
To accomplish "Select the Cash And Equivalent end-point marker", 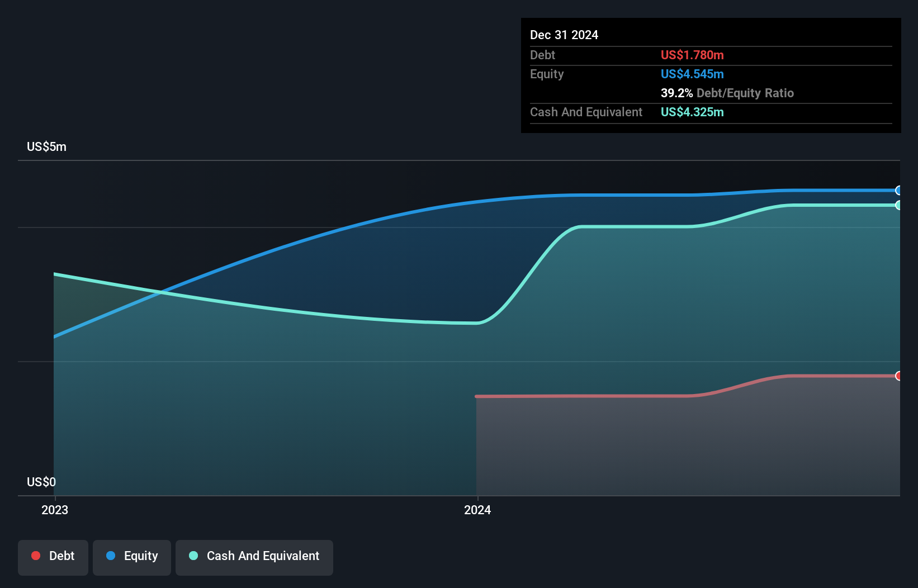I will [898, 205].
